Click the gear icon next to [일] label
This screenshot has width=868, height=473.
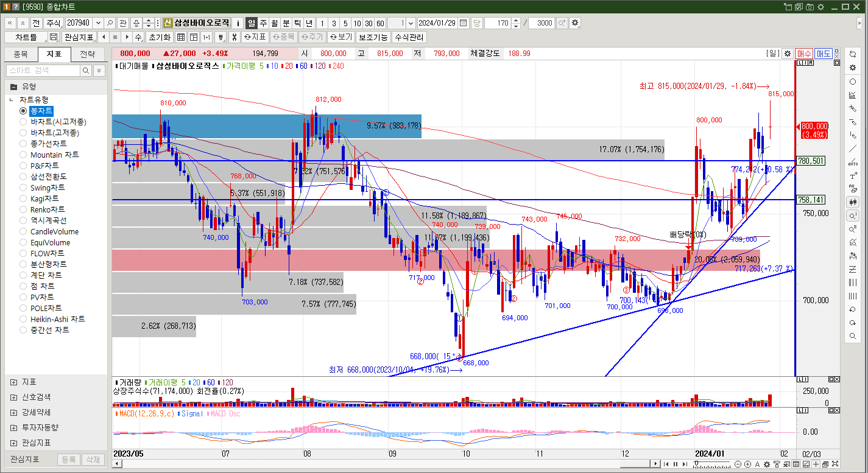coord(788,54)
